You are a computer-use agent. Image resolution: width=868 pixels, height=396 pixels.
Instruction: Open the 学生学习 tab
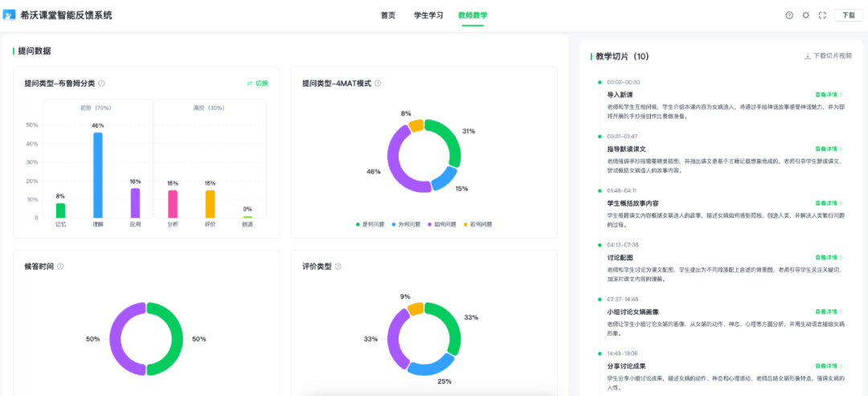coord(428,15)
